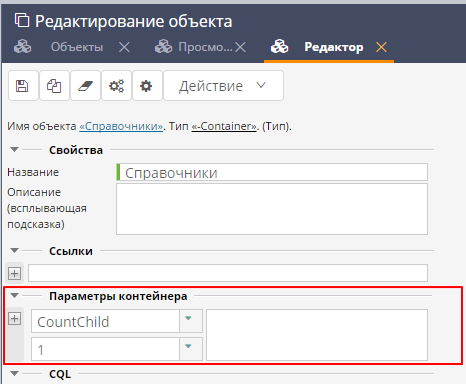Click the cubes icon on Объекты tab
Image resolution: width=466 pixels, height=384 pixels.
click(x=23, y=46)
